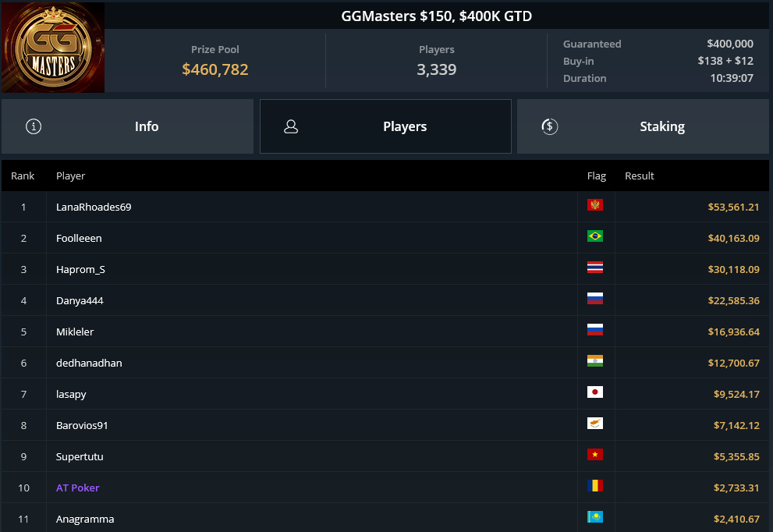Click the Result column header
The image size is (773, 532).
[x=640, y=176]
